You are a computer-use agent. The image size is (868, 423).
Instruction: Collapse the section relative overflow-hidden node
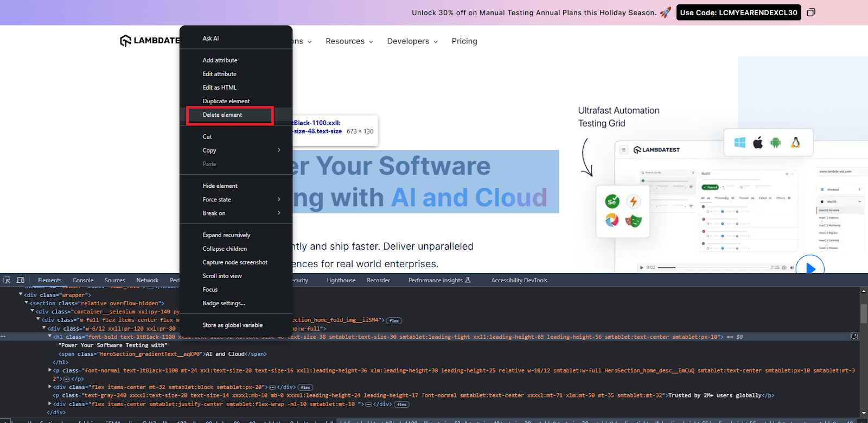27,302
